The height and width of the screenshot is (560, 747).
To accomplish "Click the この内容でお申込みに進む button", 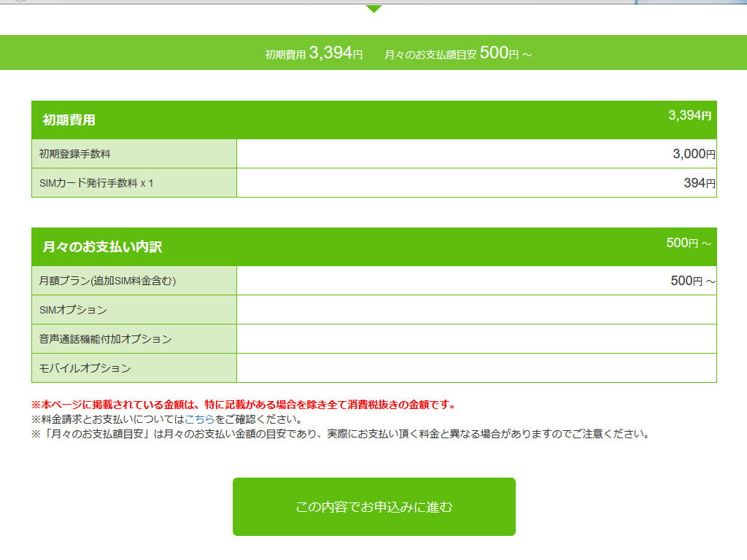I will click(x=374, y=507).
